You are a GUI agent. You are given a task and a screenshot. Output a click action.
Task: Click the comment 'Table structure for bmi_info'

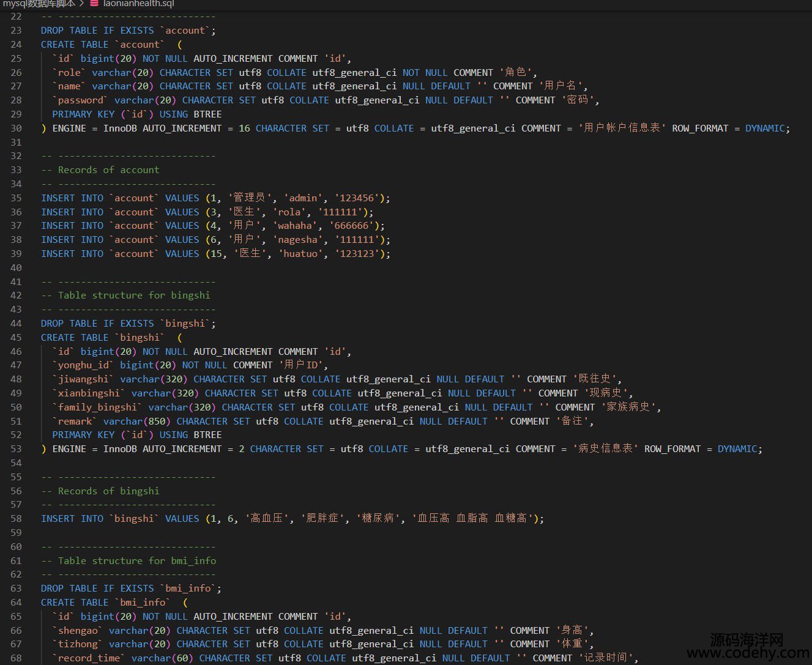(136, 561)
